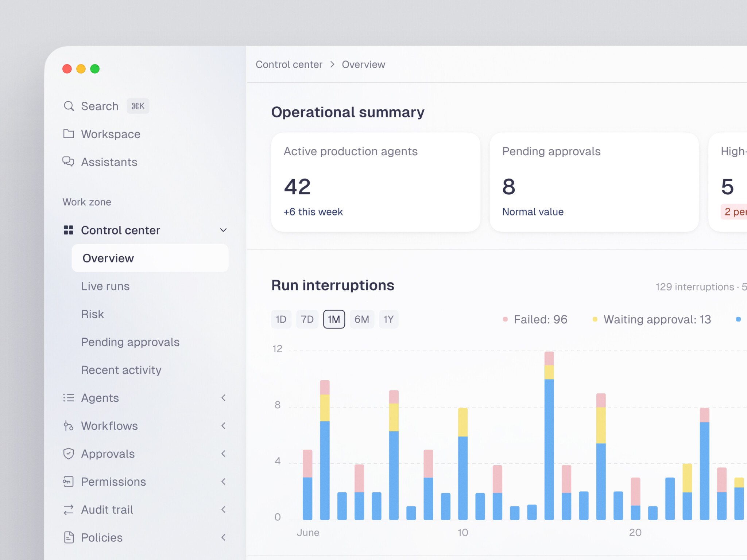The width and height of the screenshot is (747, 560).
Task: Select the 7D time range
Action: coord(307,319)
